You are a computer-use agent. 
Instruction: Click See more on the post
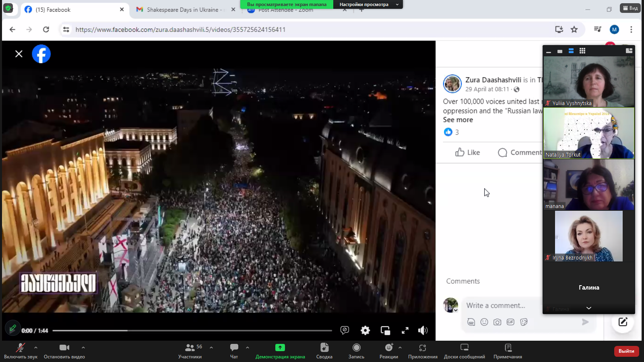click(x=458, y=120)
